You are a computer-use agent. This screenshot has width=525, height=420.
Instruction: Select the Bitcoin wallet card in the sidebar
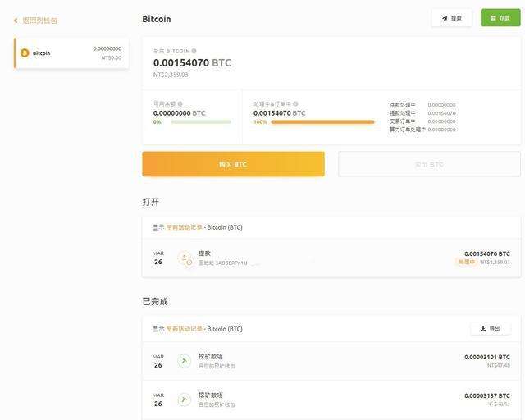click(x=71, y=53)
